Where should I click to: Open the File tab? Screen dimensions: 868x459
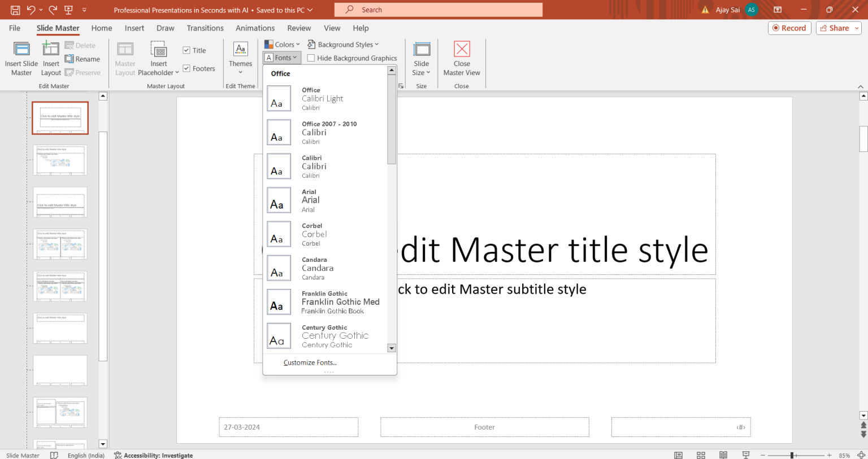[15, 28]
